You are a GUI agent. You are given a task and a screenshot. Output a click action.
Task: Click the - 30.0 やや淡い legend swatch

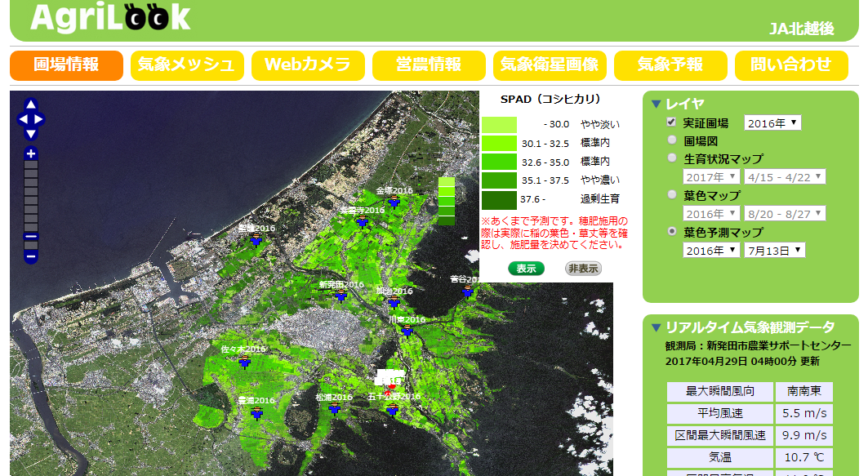coord(499,125)
